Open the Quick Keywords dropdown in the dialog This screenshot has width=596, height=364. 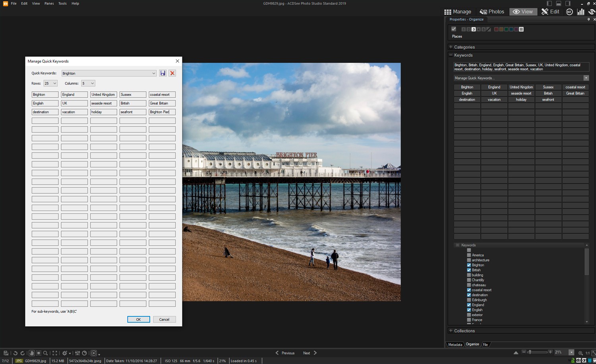pyautogui.click(x=154, y=73)
